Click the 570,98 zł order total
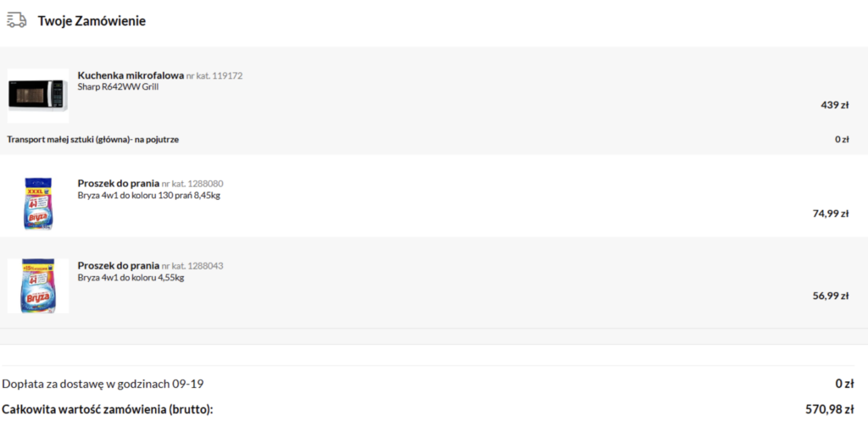The width and height of the screenshot is (868, 421). pyautogui.click(x=829, y=409)
